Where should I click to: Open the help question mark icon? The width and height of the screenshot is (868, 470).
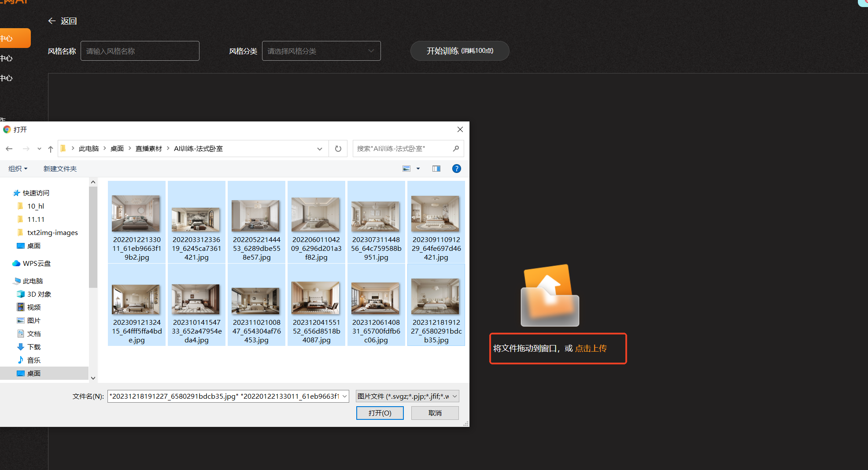[x=456, y=169]
